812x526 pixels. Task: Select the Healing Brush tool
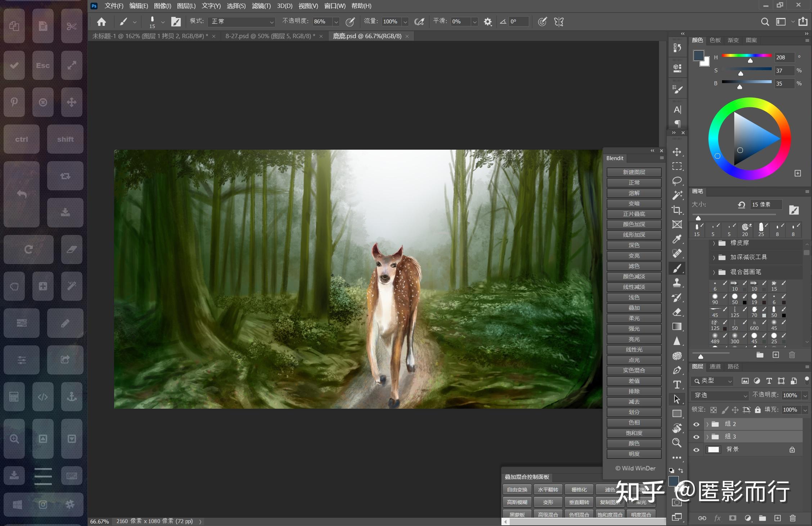(x=677, y=254)
